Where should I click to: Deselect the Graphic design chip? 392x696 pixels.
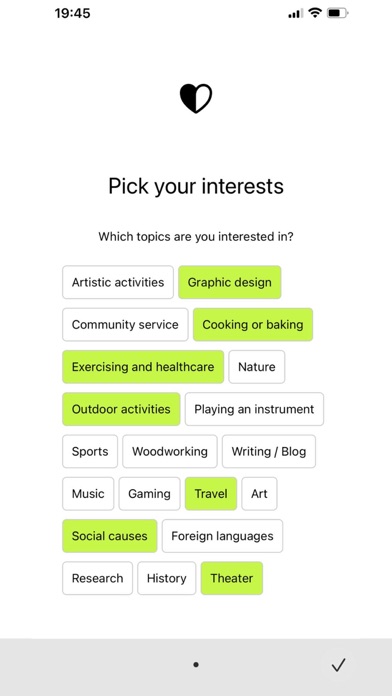point(230,282)
